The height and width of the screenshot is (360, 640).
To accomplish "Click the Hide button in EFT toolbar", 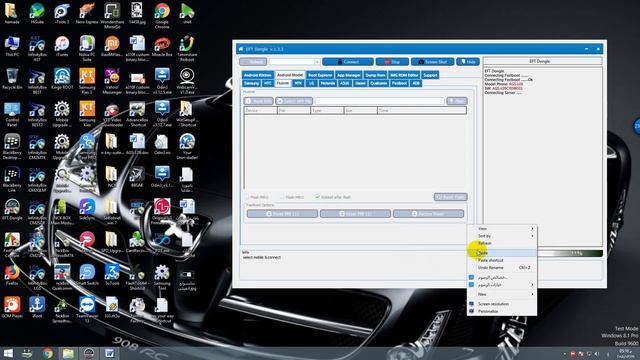I will pyautogui.click(x=468, y=62).
